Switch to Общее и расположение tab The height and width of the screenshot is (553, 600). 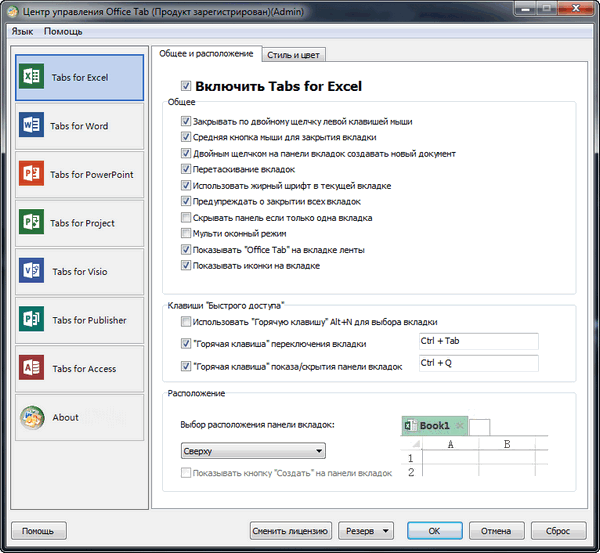(x=206, y=54)
